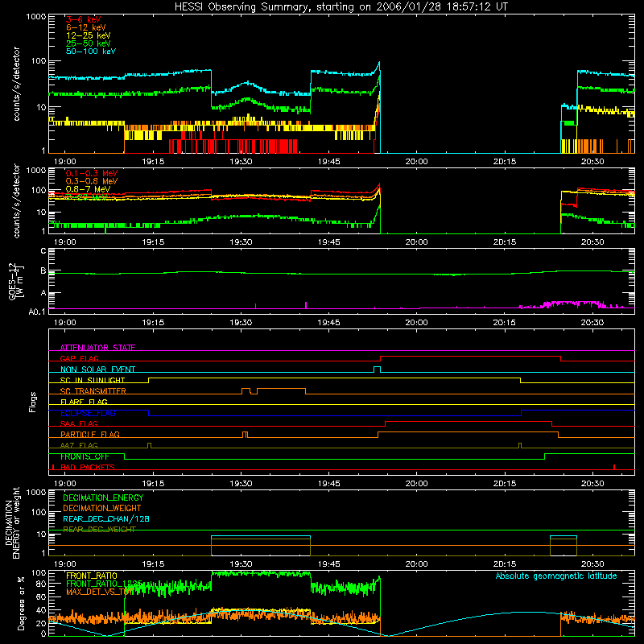The height and width of the screenshot is (644, 644).
Task: Click the HESSI Observing Summary title
Action: (x=341, y=7)
